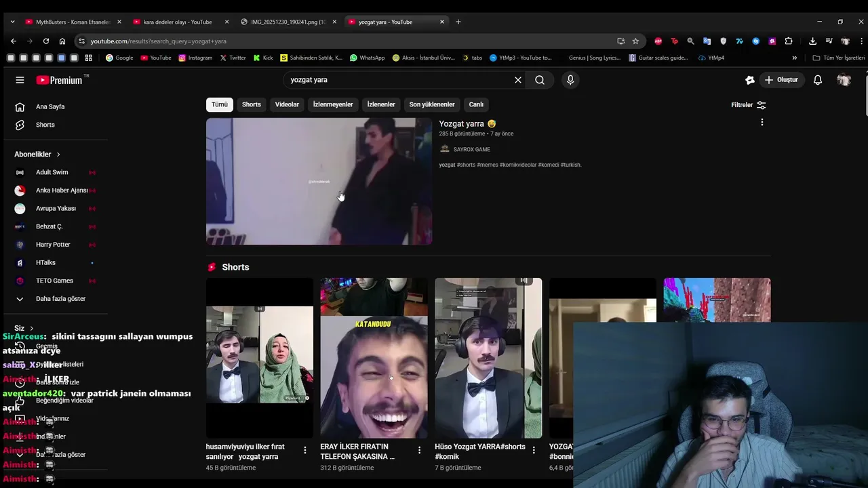This screenshot has width=868, height=488.
Task: Open three-dot menu for Yozgat yarra video
Action: click(x=762, y=123)
